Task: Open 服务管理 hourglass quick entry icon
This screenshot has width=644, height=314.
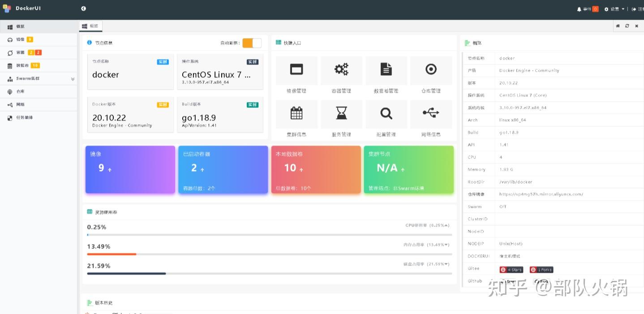Action: tap(341, 114)
